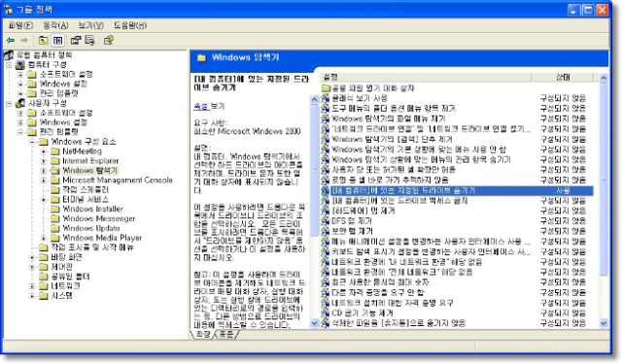Click the policy icon for 다른 자격 증명을 요구 안 함
Viewport: 622px width, 364px height.
tap(326, 292)
